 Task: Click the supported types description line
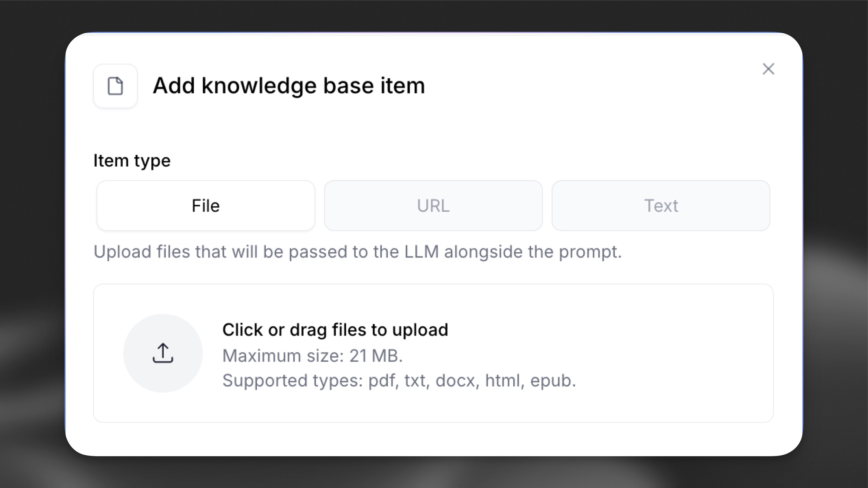tap(399, 380)
